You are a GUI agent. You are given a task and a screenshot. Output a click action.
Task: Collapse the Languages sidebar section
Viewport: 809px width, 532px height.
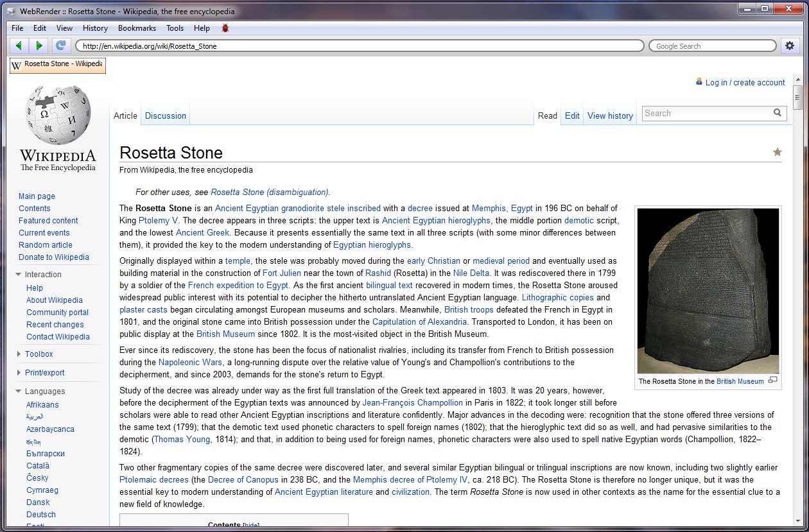pos(19,391)
